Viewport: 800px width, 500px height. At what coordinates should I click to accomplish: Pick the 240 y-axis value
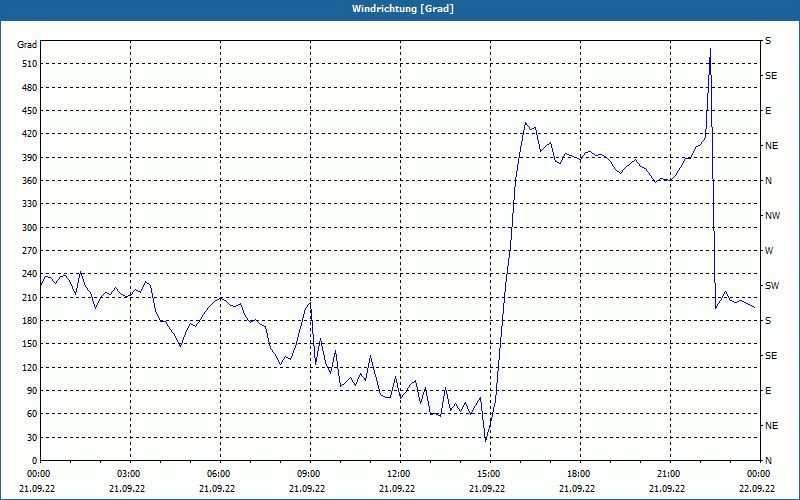click(x=29, y=274)
